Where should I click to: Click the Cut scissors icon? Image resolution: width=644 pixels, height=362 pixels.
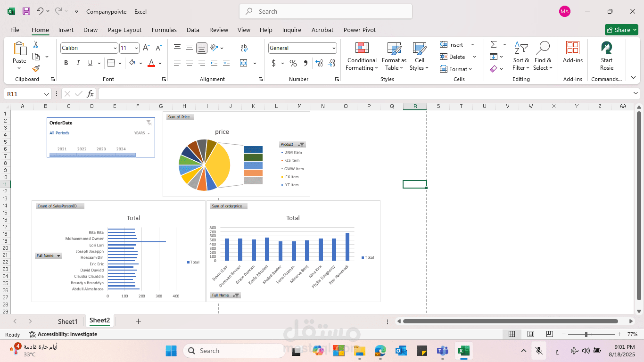point(36,45)
